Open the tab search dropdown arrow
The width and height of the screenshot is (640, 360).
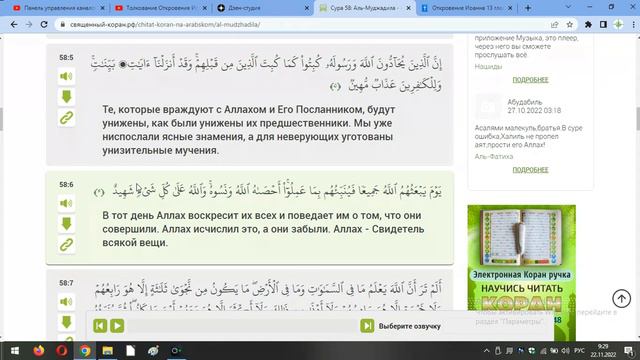(568, 7)
